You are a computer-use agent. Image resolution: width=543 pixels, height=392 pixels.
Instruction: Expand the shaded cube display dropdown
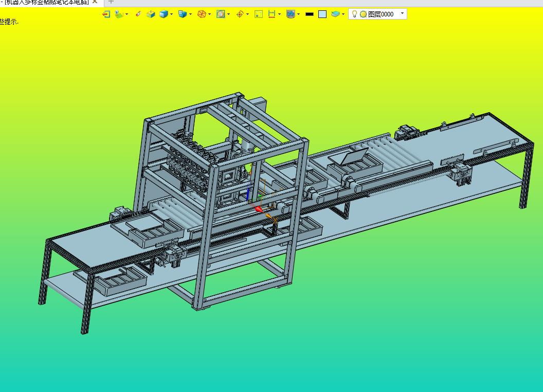171,14
